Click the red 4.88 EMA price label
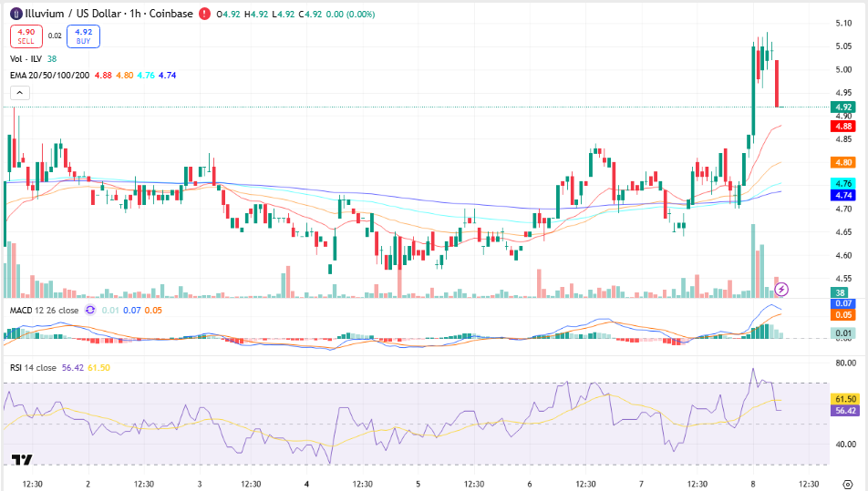 (843, 126)
